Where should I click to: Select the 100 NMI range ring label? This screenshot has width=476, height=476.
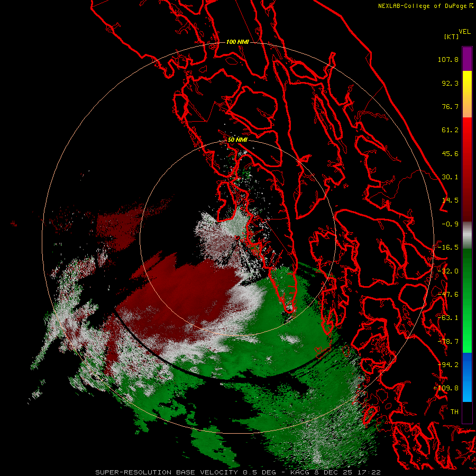coord(237,42)
